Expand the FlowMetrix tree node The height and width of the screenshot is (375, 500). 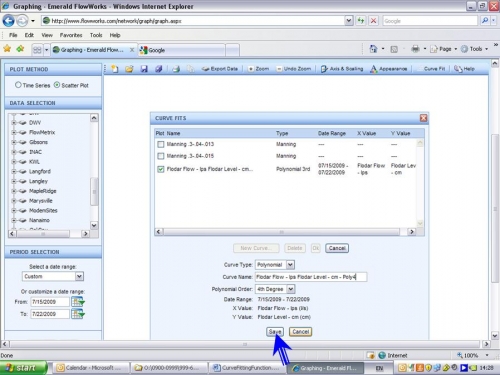(14, 132)
